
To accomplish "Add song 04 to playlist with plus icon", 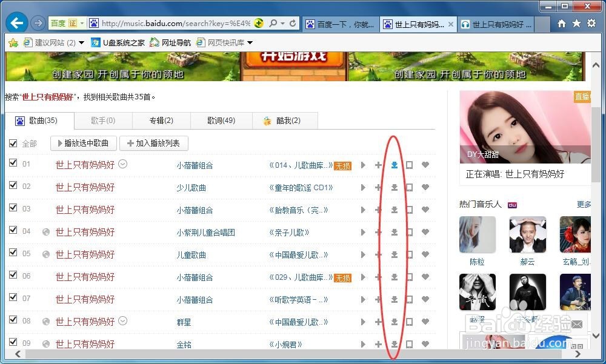I will [x=378, y=232].
